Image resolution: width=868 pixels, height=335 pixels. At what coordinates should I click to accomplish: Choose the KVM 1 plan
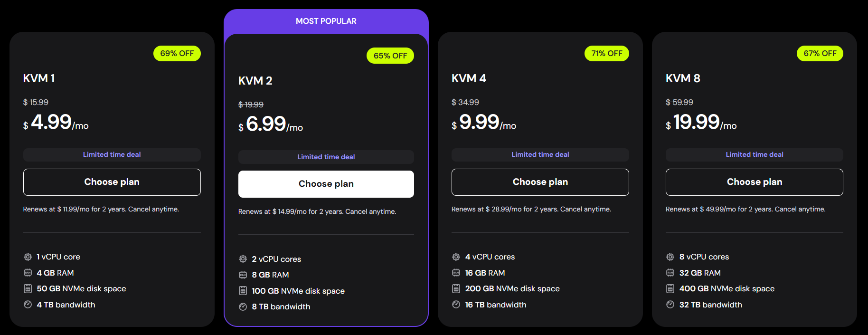[112, 182]
